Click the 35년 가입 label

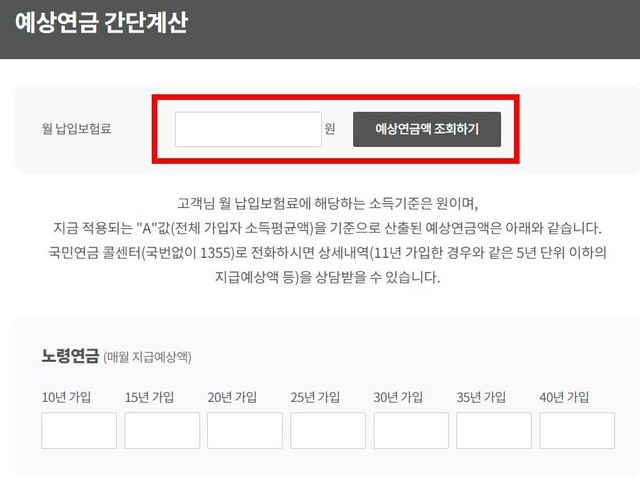481,397
